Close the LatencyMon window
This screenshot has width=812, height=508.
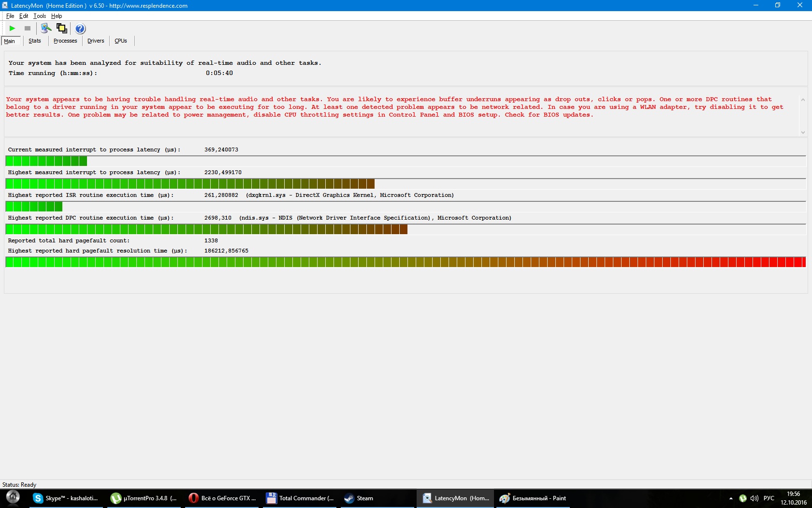[x=800, y=5]
